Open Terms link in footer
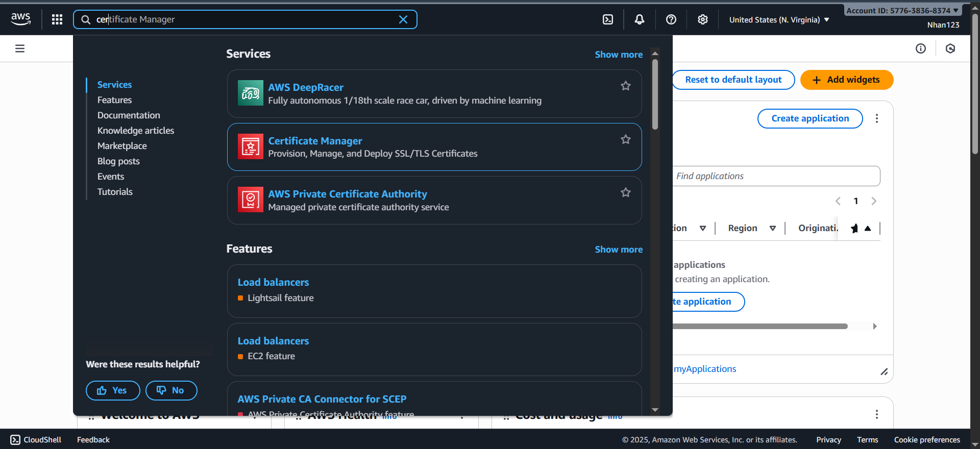This screenshot has width=980, height=449. 867,440
